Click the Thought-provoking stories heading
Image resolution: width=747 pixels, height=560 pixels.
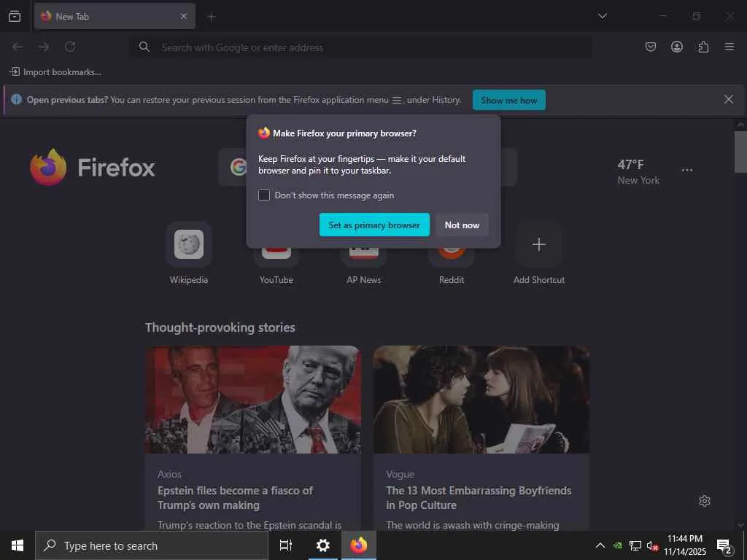[x=220, y=327]
